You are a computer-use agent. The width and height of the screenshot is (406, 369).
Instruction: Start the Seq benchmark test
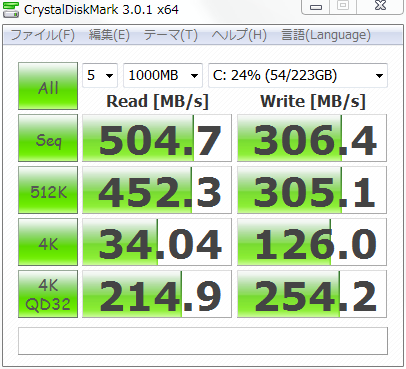(48, 138)
